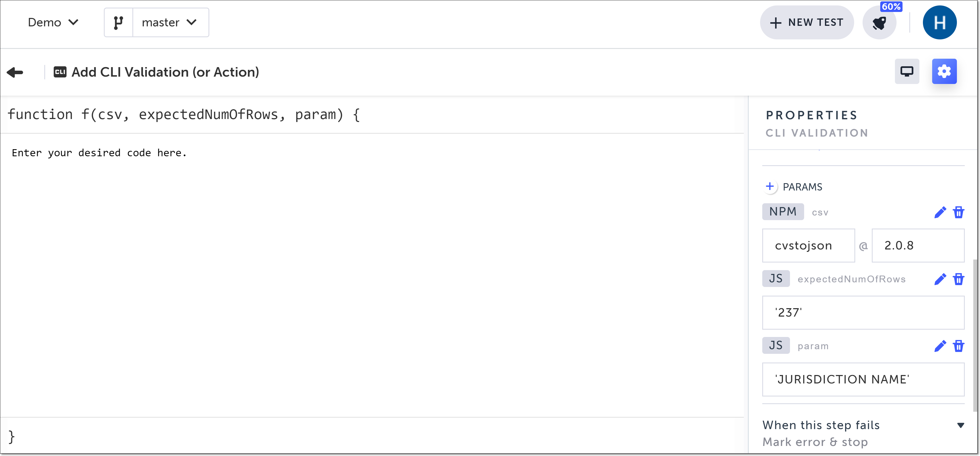
Task: Click the git branch icon
Action: click(118, 23)
